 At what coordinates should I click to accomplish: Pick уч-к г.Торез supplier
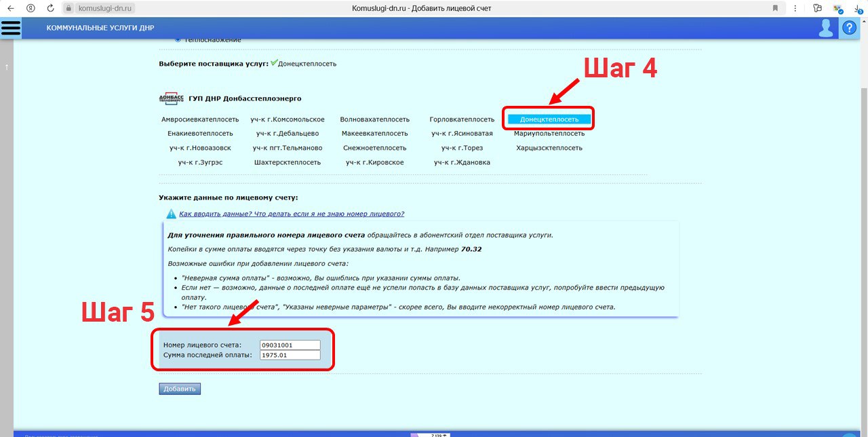(x=462, y=148)
